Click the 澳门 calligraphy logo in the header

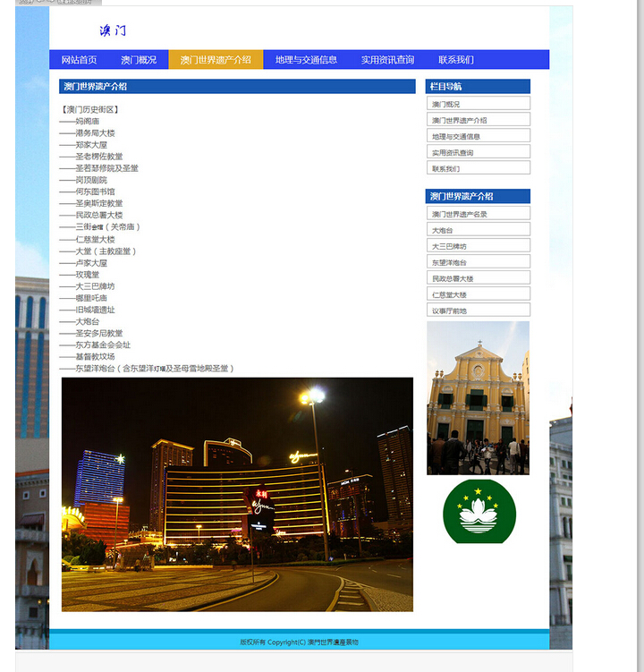point(113,30)
